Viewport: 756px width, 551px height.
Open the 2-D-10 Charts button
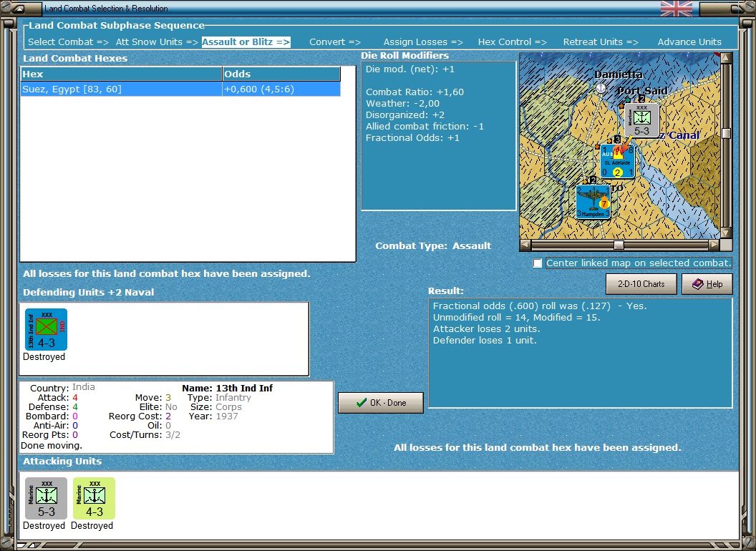click(x=641, y=284)
